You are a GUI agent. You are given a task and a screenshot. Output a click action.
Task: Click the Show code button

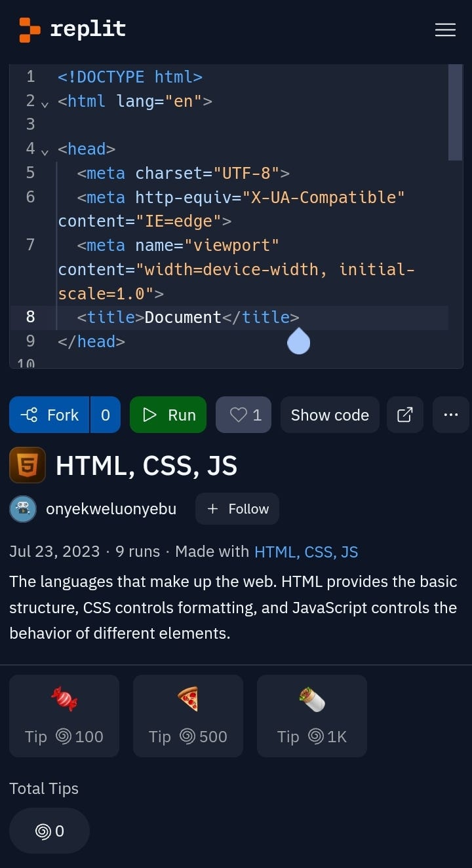click(330, 415)
